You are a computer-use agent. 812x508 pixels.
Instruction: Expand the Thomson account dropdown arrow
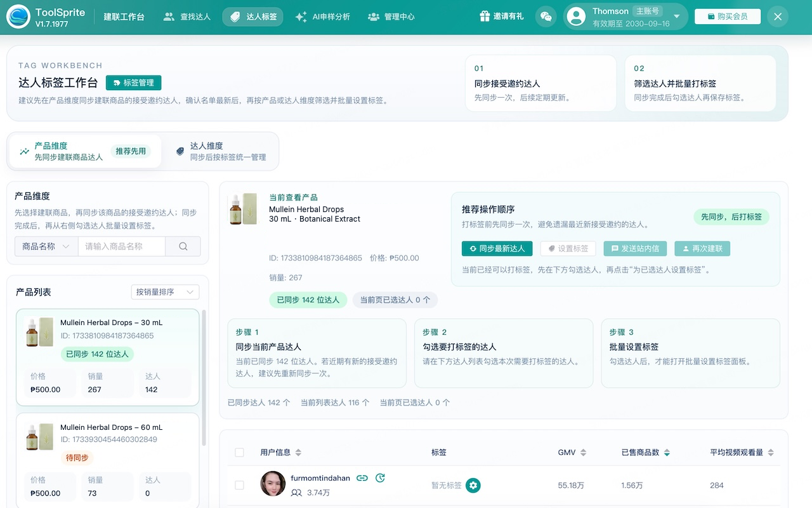677,17
